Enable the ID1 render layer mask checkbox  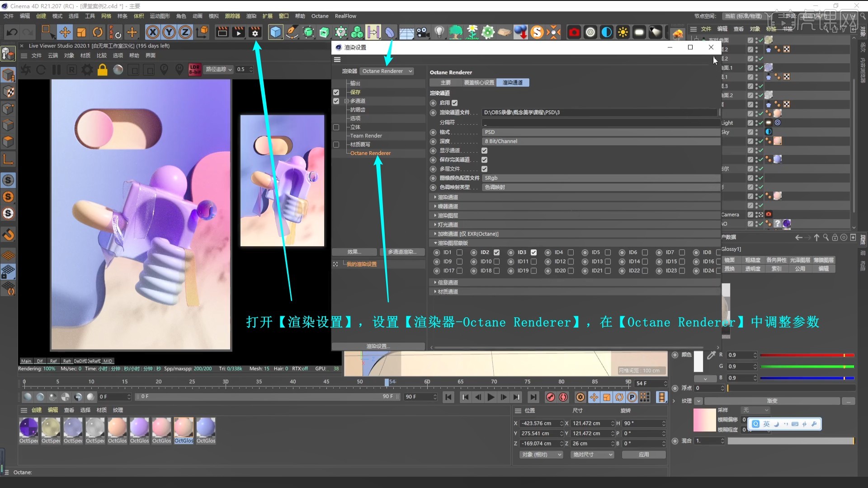[459, 253]
